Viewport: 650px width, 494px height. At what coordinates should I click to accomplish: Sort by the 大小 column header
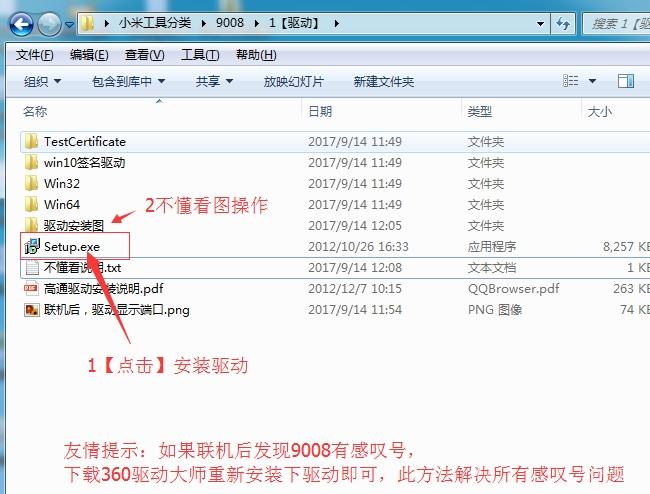point(600,111)
